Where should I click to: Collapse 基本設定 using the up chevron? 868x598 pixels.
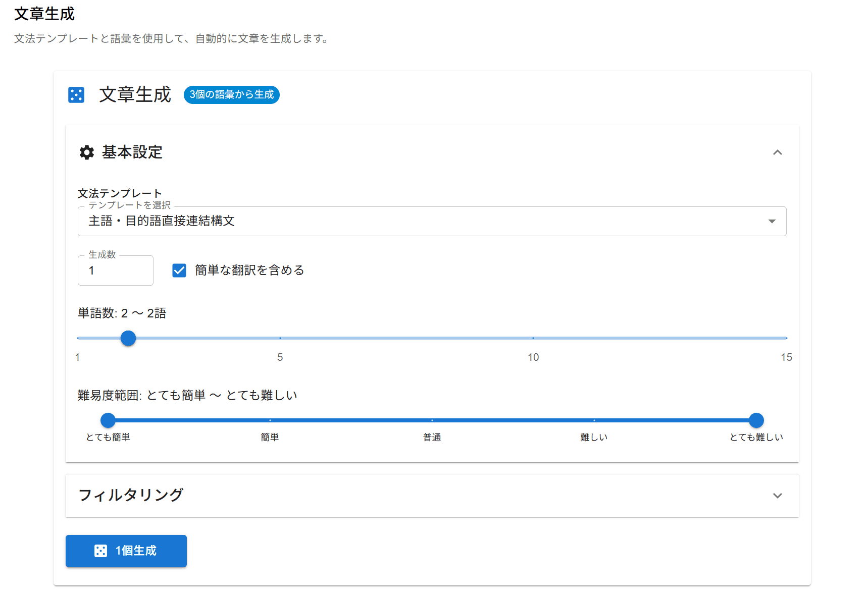coord(777,152)
